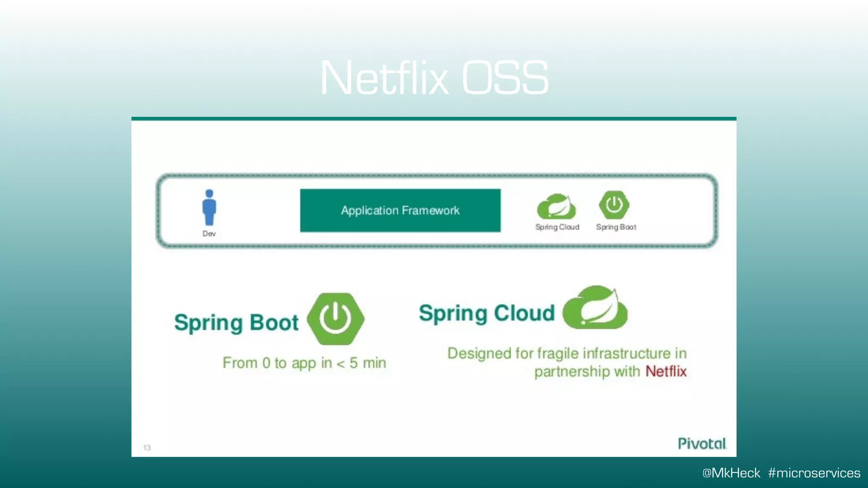Click the 'From 0 to app in < 5 min' text
The image size is (868, 488).
click(x=304, y=363)
